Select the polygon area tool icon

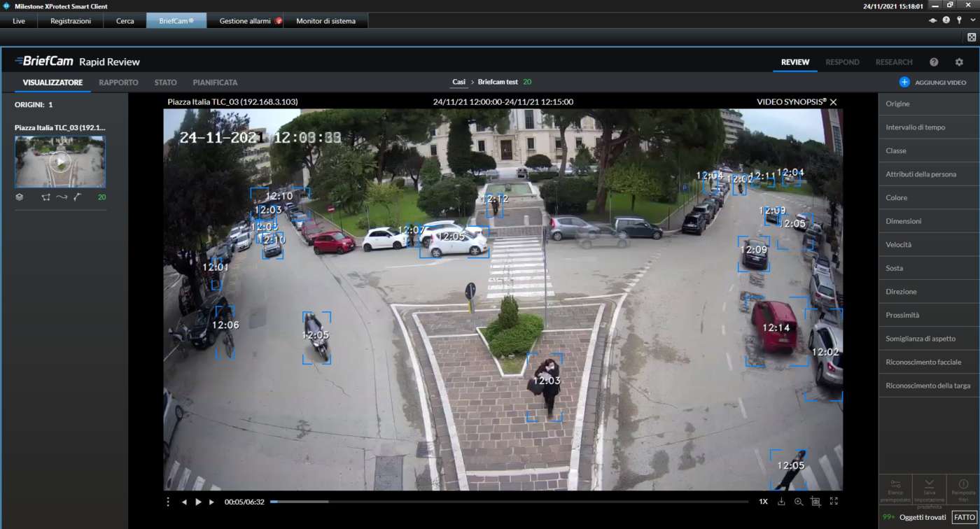point(45,197)
